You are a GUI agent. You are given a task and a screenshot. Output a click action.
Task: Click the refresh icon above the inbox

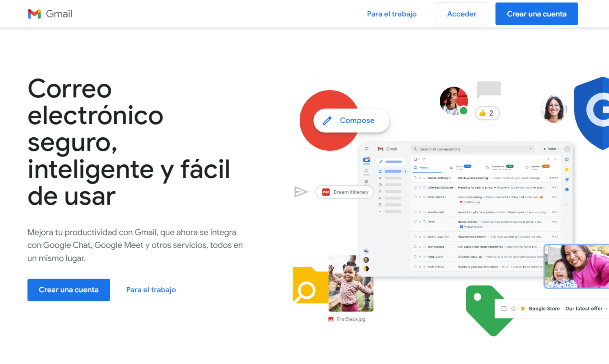click(x=424, y=159)
